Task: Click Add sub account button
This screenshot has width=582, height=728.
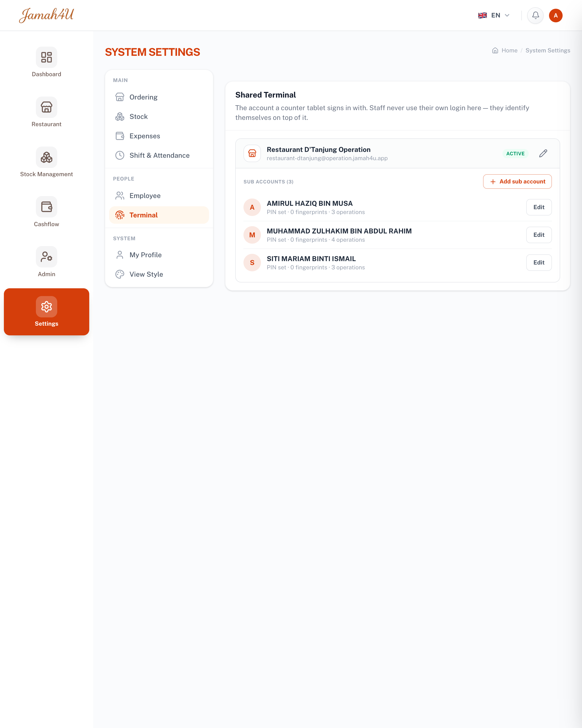Action: tap(517, 182)
